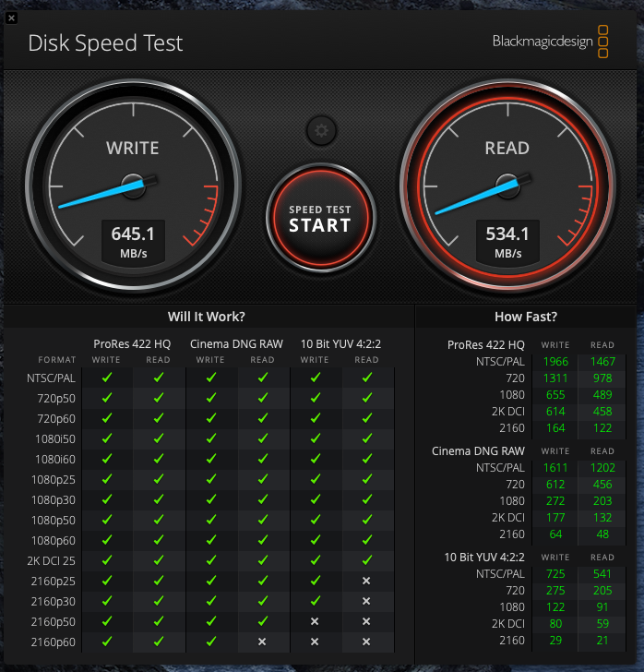Click 2160p50 10 Bit YUV write X mark
Image resolution: width=644 pixels, height=672 pixels.
coord(315,621)
